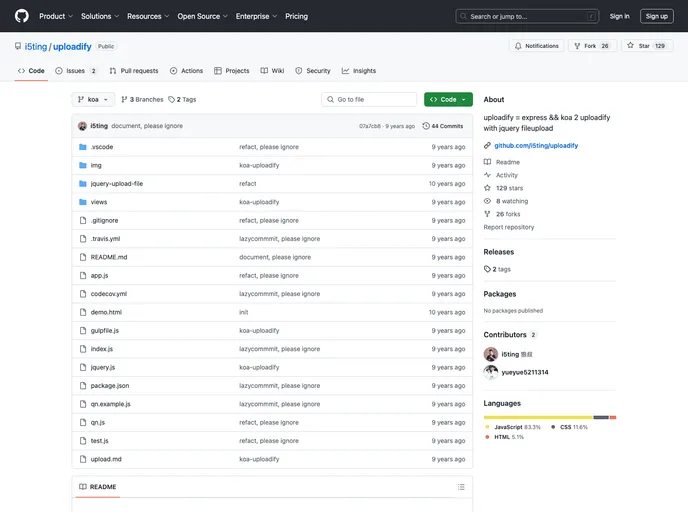This screenshot has width=688, height=512.
Task: Open the 44 Commits history link
Action: coord(443,126)
